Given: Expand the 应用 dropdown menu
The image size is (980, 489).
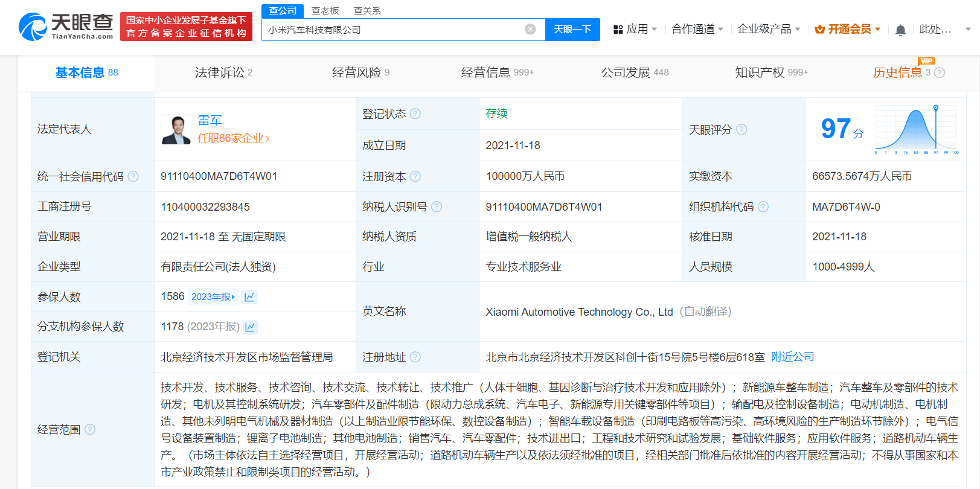Looking at the screenshot, I should pyautogui.click(x=655, y=29).
